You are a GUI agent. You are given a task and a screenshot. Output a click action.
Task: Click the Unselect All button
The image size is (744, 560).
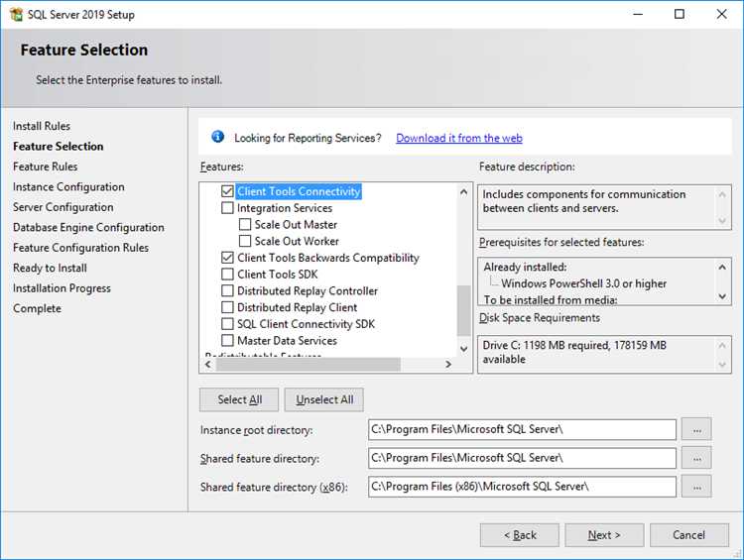pos(324,399)
